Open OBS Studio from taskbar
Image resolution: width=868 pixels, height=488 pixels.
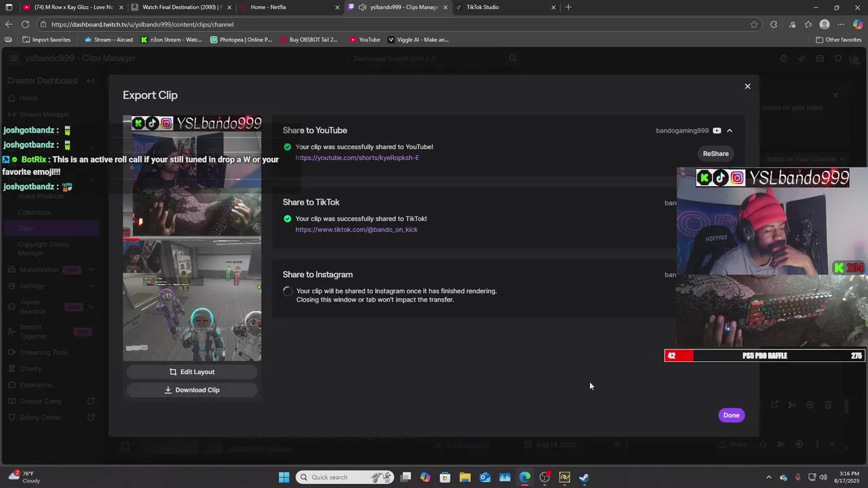pos(545,477)
